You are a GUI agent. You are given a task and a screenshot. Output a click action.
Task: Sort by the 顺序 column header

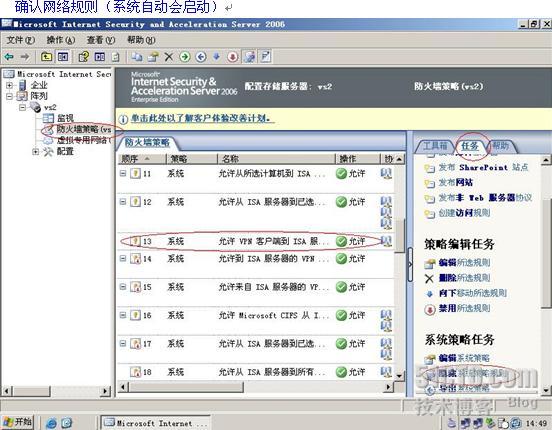(142, 159)
